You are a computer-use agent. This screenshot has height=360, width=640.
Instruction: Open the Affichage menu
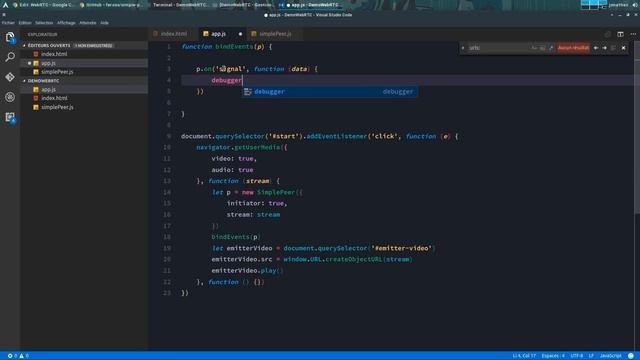66,23
